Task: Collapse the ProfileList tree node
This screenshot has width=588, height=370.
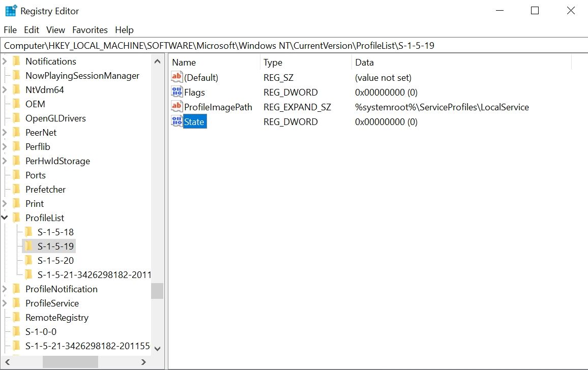Action: (x=4, y=218)
